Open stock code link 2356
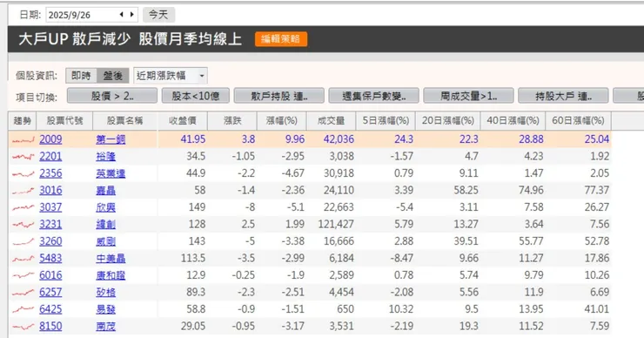 click(50, 173)
